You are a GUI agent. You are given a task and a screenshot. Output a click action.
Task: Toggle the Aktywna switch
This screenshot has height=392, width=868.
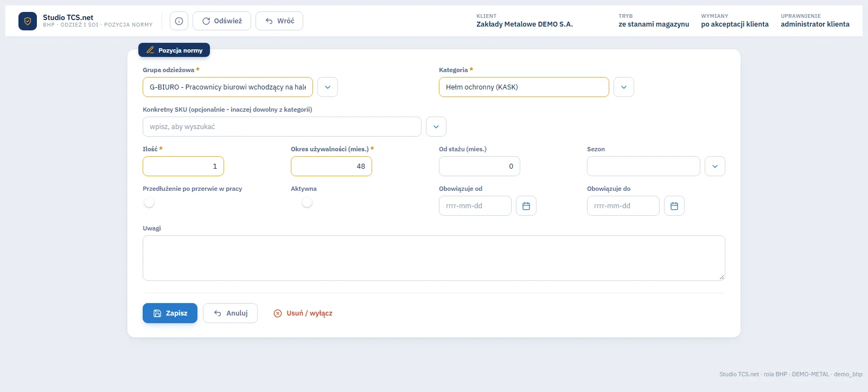click(x=307, y=202)
